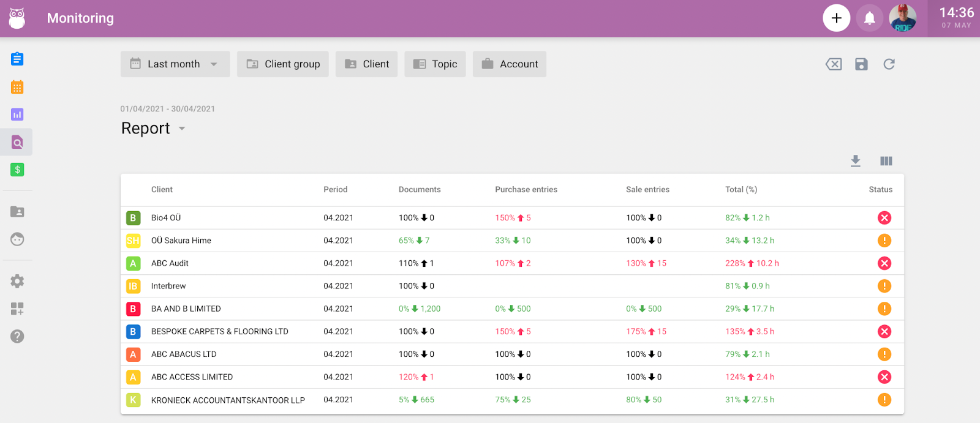Sort by the Sale entries column header
980x423 pixels.
tap(647, 190)
